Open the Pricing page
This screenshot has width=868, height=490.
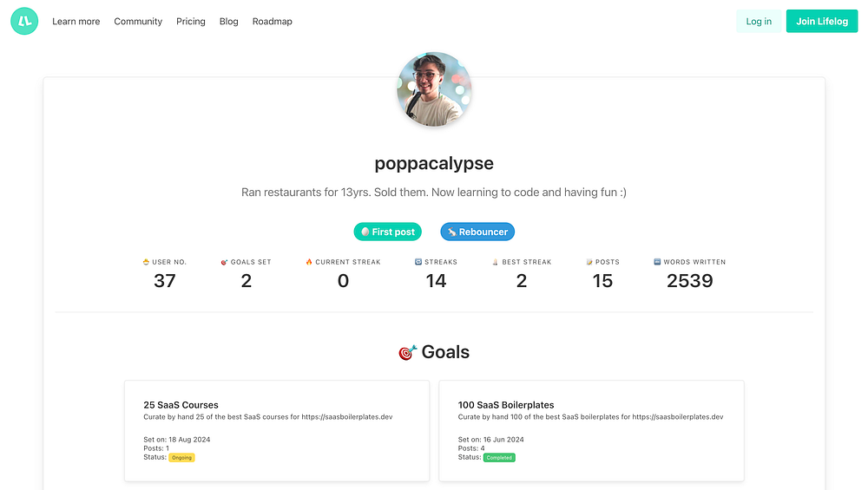191,22
